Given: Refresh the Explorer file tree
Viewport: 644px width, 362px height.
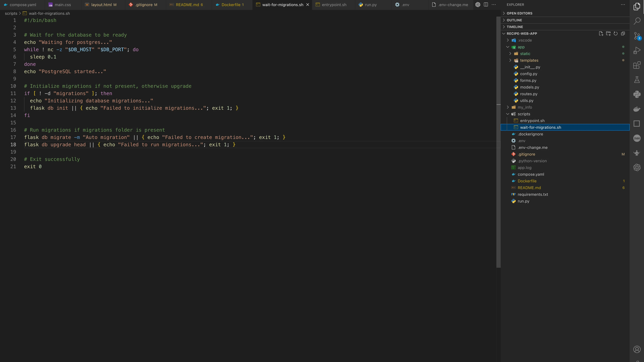Looking at the screenshot, I should [x=616, y=34].
